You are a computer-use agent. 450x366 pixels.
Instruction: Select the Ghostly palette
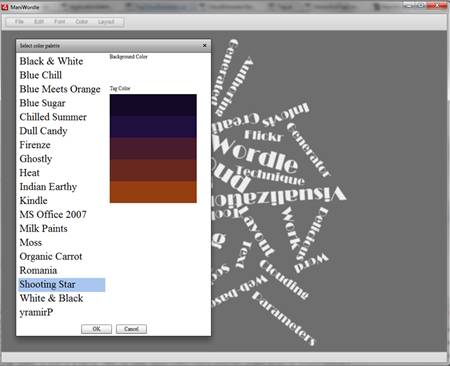(62, 159)
